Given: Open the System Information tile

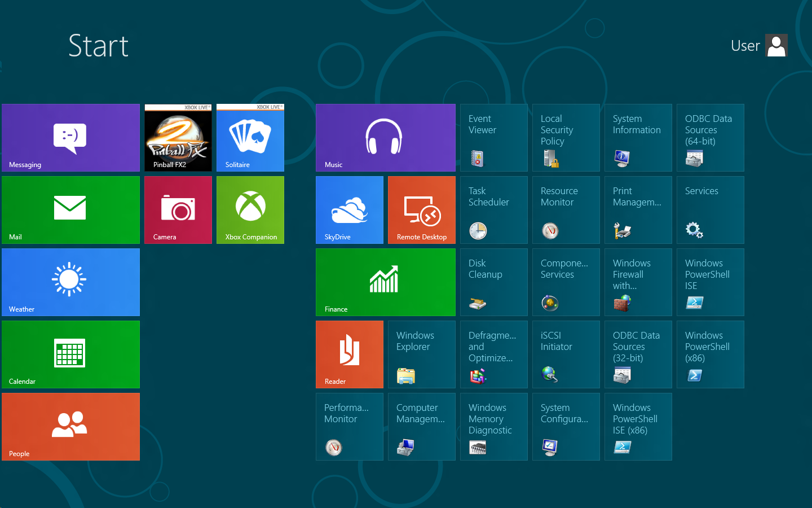Looking at the screenshot, I should tap(638, 138).
